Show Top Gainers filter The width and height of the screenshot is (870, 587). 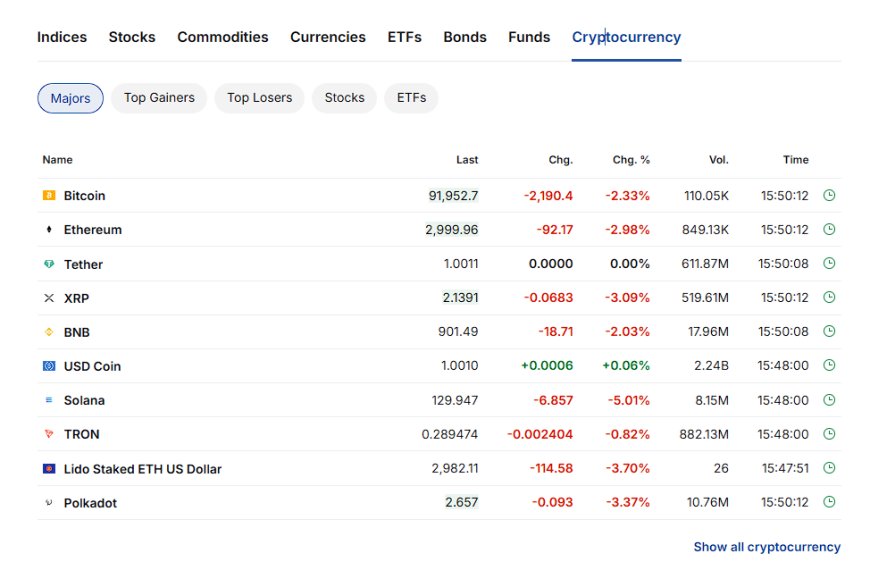click(159, 98)
